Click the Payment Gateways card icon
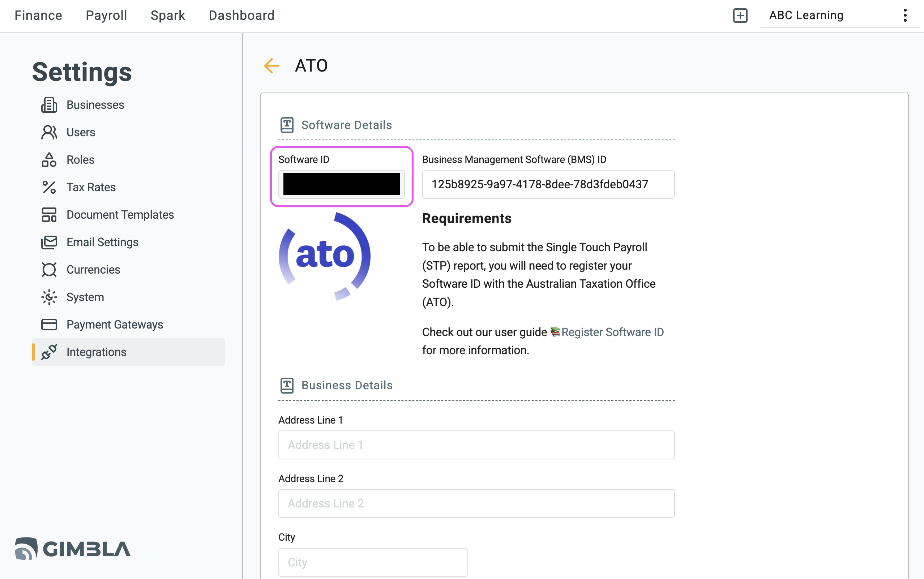The image size is (924, 579). point(49,325)
